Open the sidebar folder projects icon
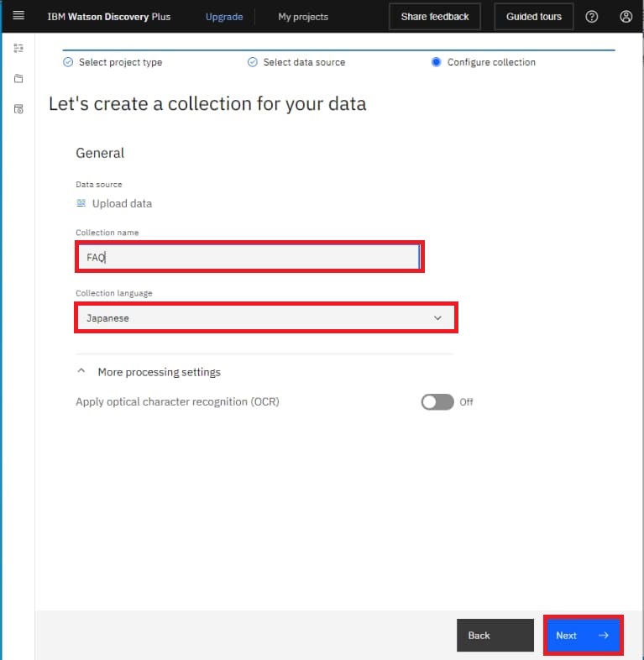Viewport: 644px width, 660px height. [18, 79]
